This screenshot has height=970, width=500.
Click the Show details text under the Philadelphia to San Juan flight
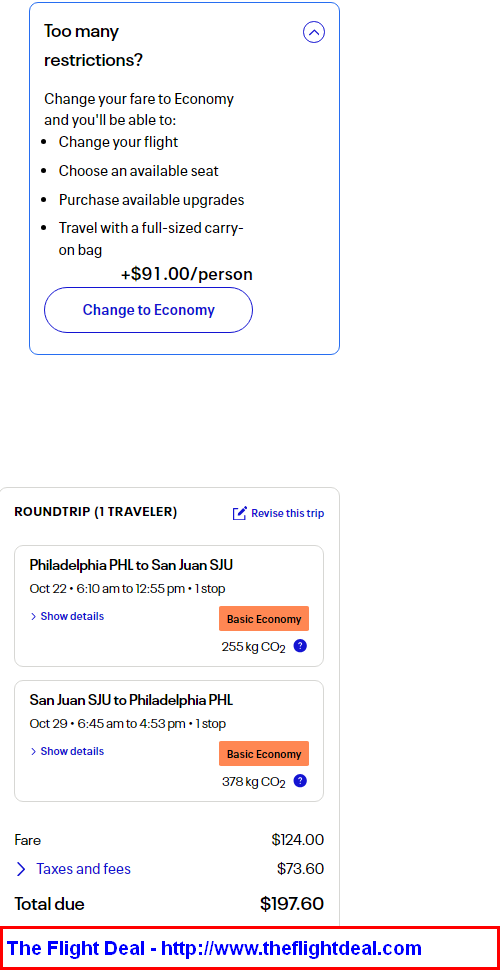pyautogui.click(x=72, y=616)
